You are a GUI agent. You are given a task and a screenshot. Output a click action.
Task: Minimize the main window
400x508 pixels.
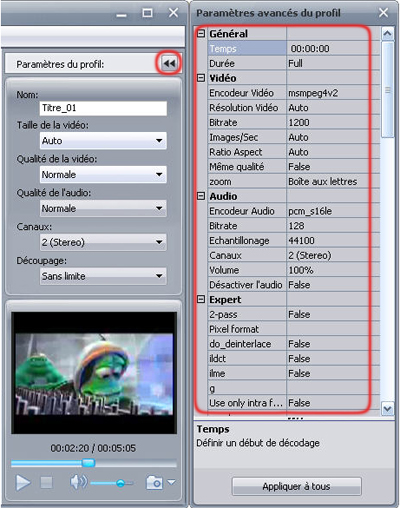(x=122, y=15)
